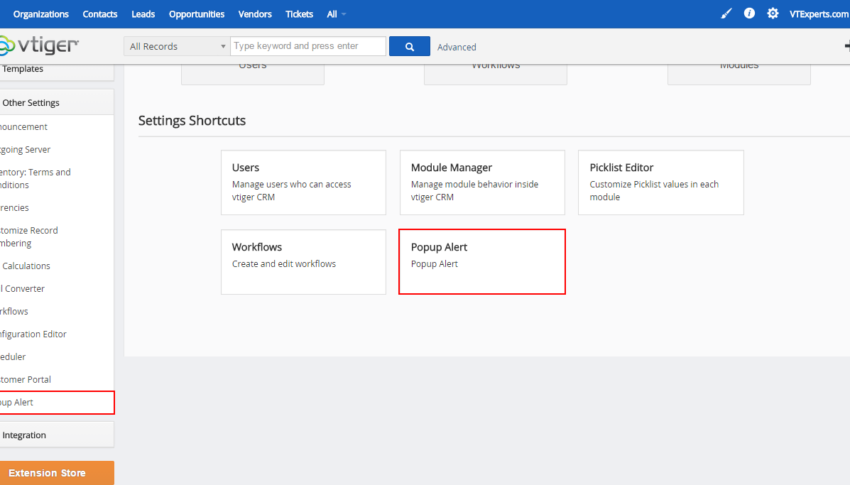Open the paintbrush theme icon
850x485 pixels.
coord(726,14)
